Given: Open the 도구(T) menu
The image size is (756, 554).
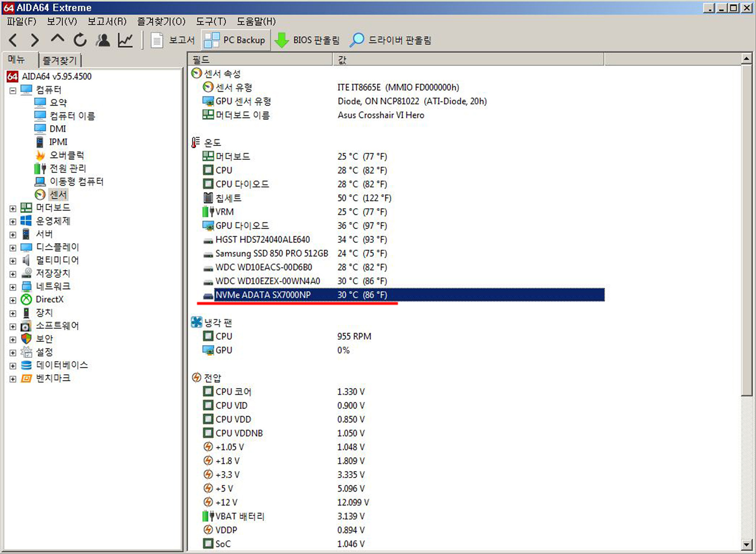Looking at the screenshot, I should coord(212,22).
